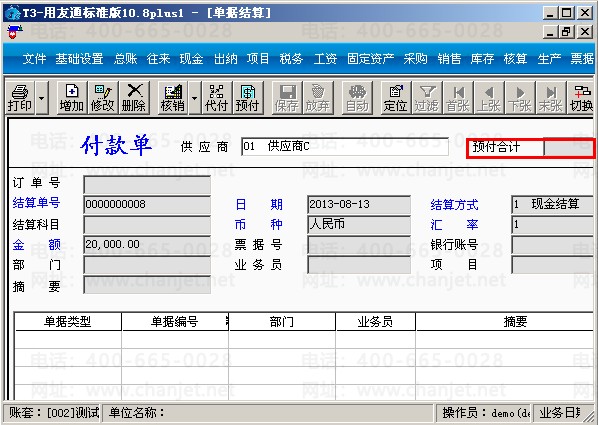
Task: Open the 项目 menu
Action: pyautogui.click(x=258, y=59)
